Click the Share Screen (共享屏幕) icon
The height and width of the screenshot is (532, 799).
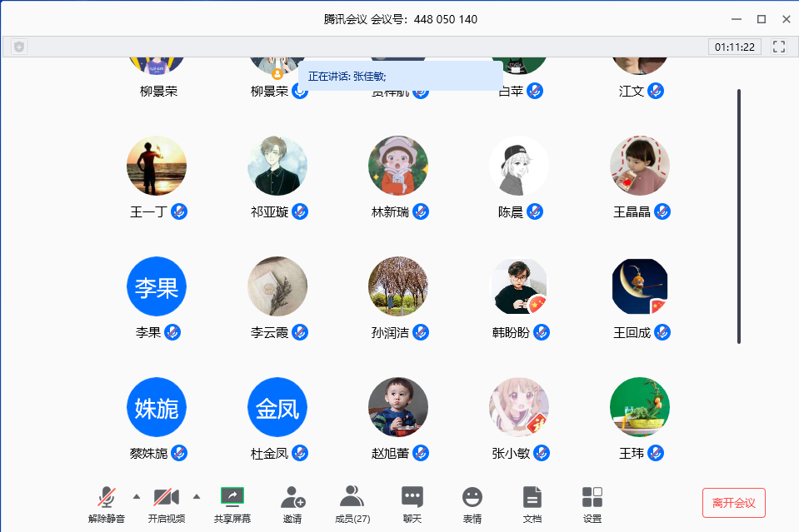pyautogui.click(x=232, y=497)
